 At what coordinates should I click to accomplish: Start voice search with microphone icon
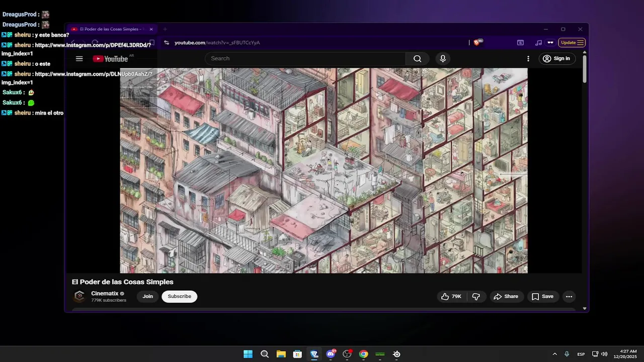[443, 59]
